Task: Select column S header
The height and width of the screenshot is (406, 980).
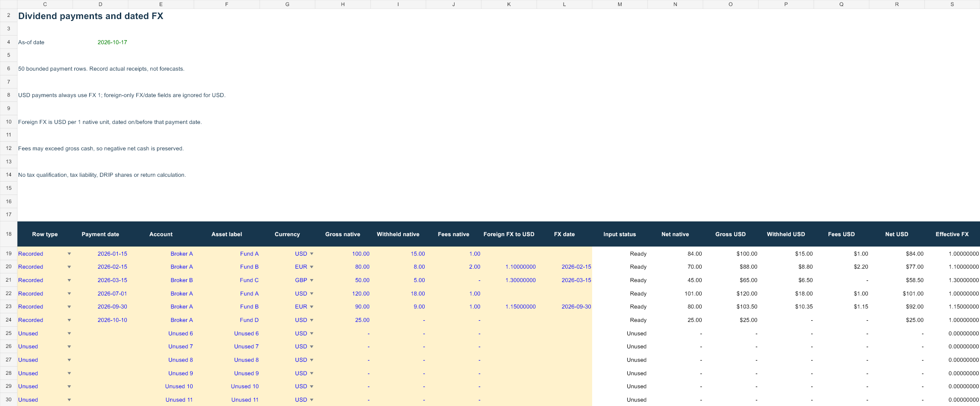Action: coord(952,4)
